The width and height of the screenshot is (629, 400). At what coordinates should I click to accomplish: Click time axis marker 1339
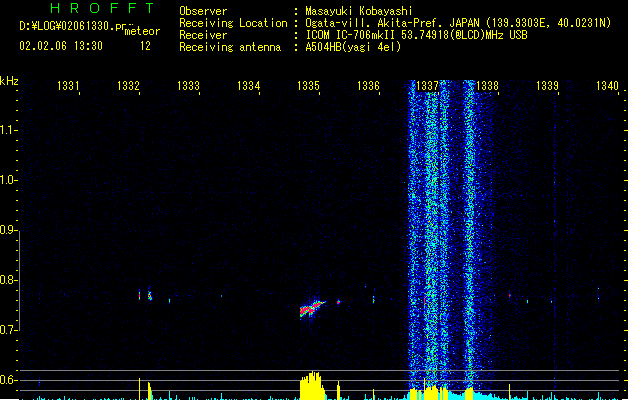click(548, 86)
